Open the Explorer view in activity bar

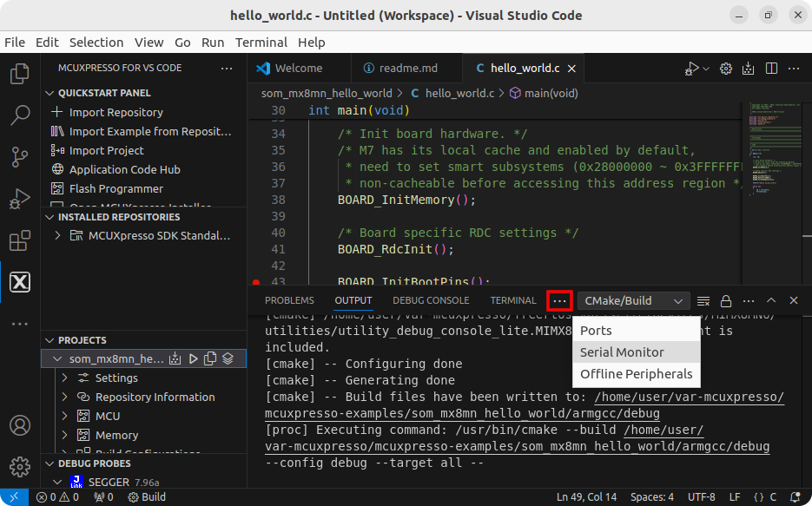pyautogui.click(x=19, y=74)
